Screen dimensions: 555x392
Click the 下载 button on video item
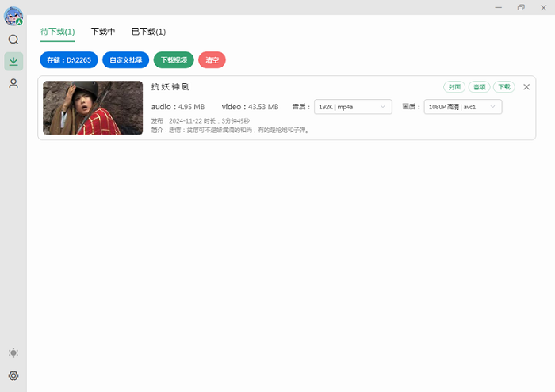(x=503, y=87)
